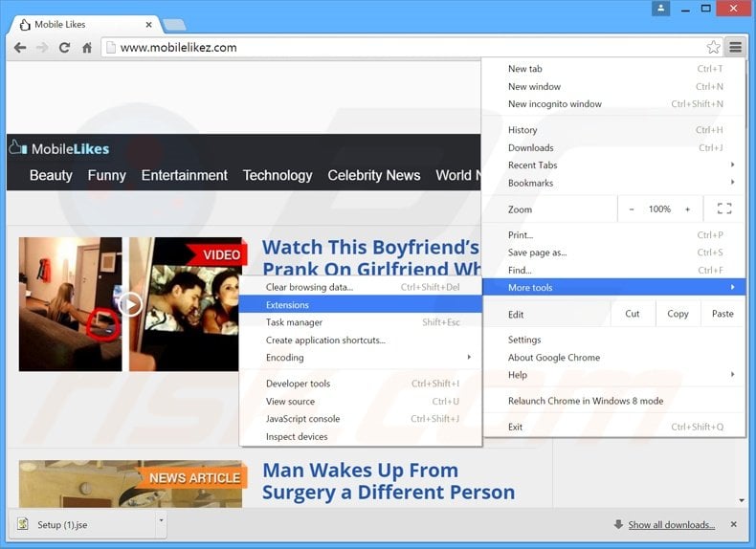Choose Save page as... menu item

tap(613, 253)
